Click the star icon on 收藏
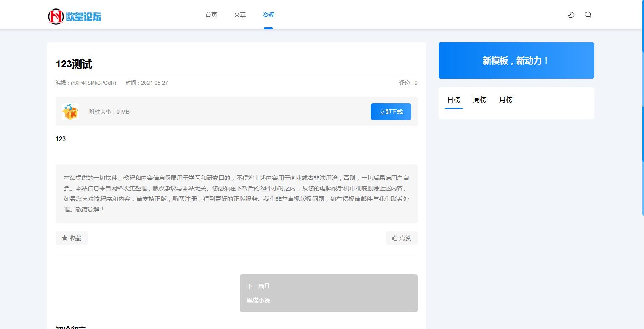The image size is (644, 329). [x=65, y=238]
